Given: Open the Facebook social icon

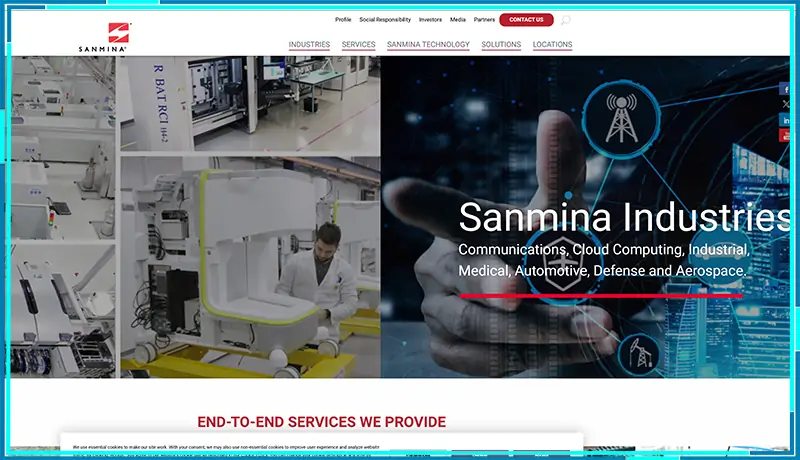Looking at the screenshot, I should click(785, 90).
